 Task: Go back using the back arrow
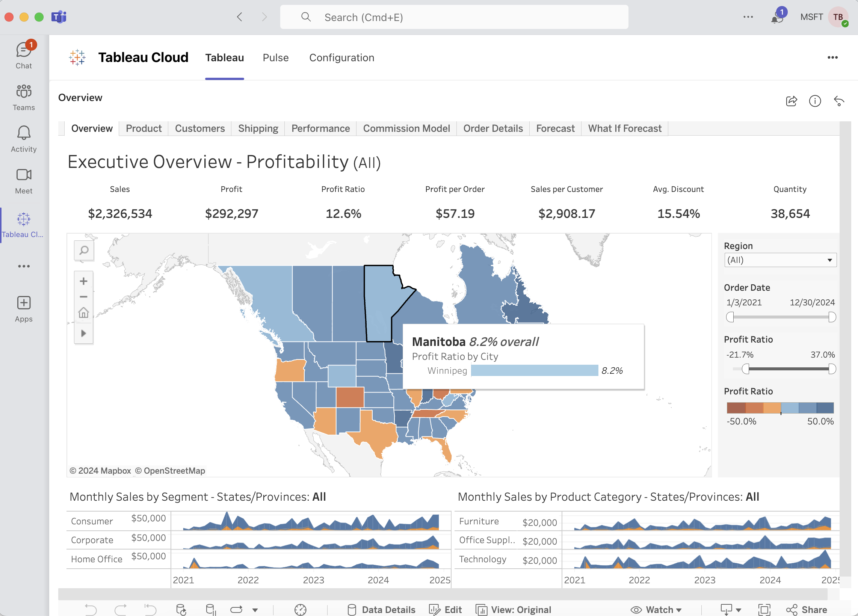[x=239, y=17]
